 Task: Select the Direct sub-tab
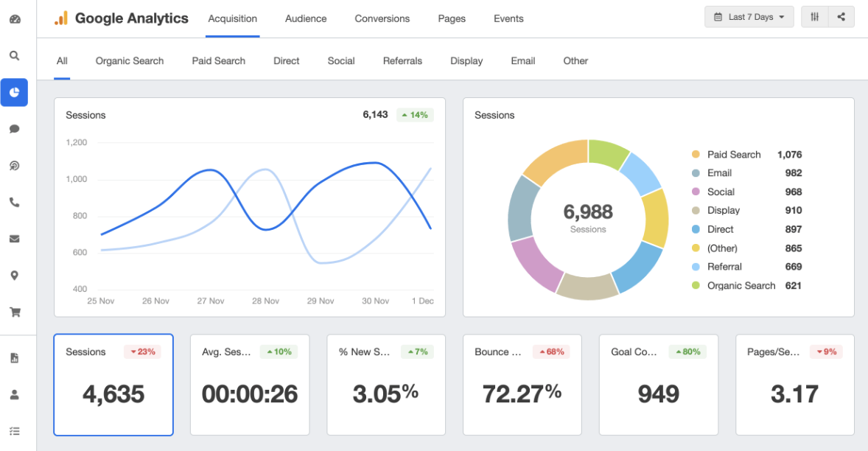[286, 61]
